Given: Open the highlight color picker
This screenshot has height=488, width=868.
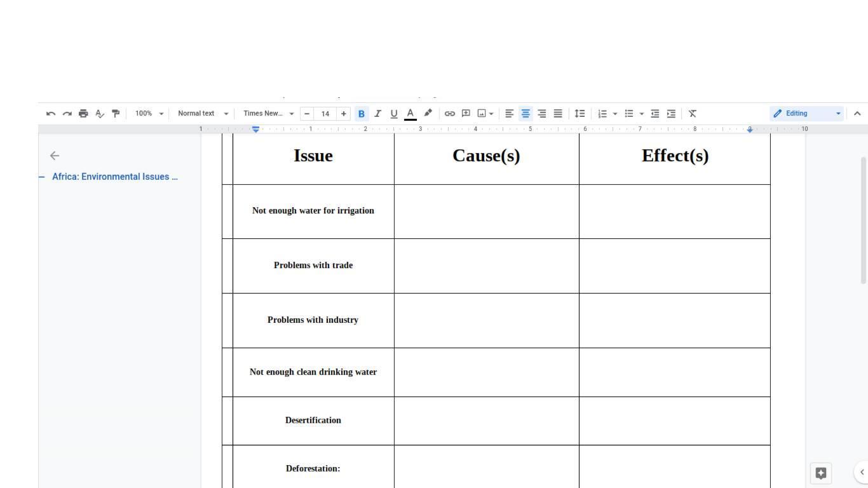Looking at the screenshot, I should pyautogui.click(x=428, y=114).
